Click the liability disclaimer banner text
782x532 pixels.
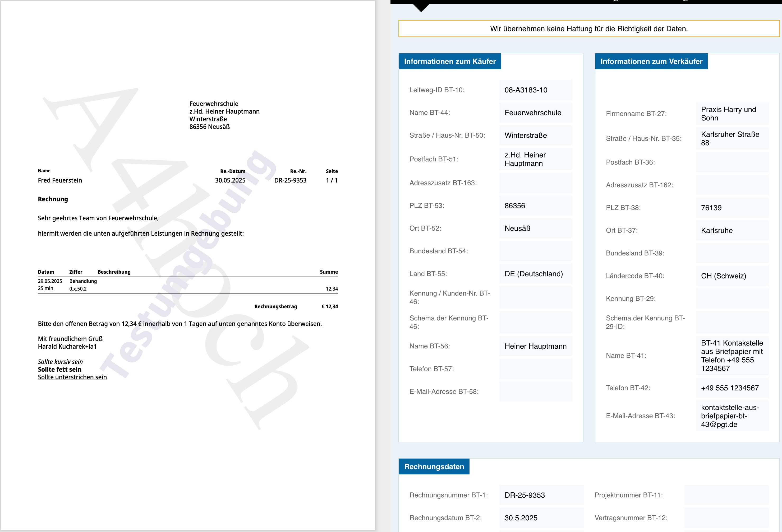(589, 29)
